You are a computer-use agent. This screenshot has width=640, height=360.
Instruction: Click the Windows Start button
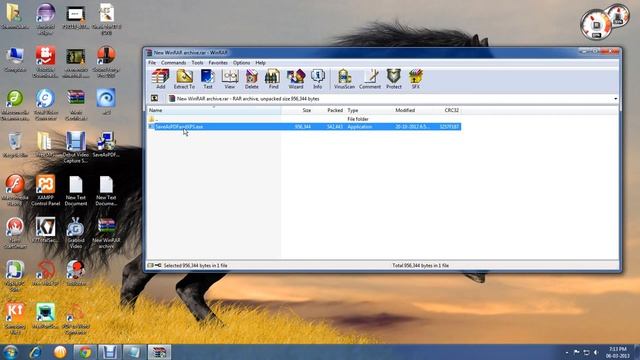(10, 352)
